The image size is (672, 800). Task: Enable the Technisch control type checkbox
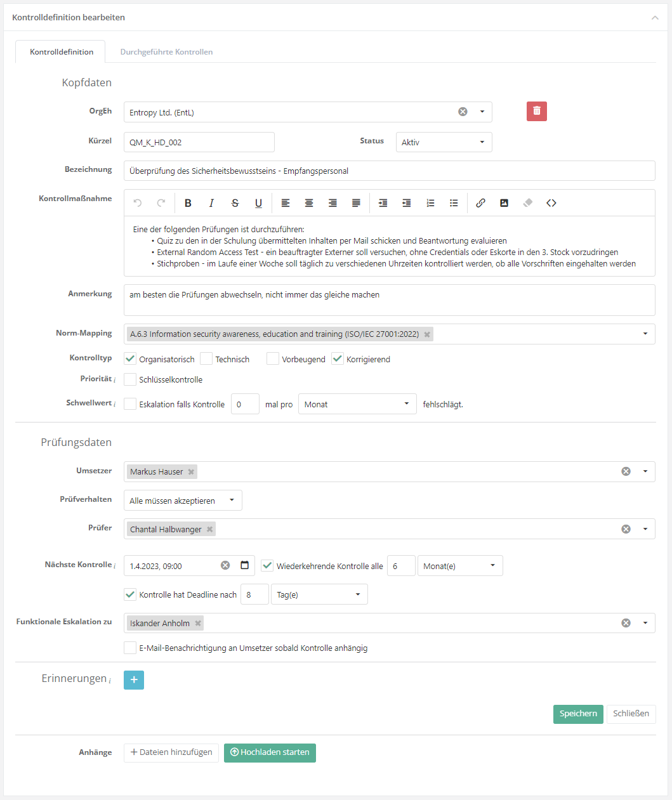pyautogui.click(x=206, y=359)
